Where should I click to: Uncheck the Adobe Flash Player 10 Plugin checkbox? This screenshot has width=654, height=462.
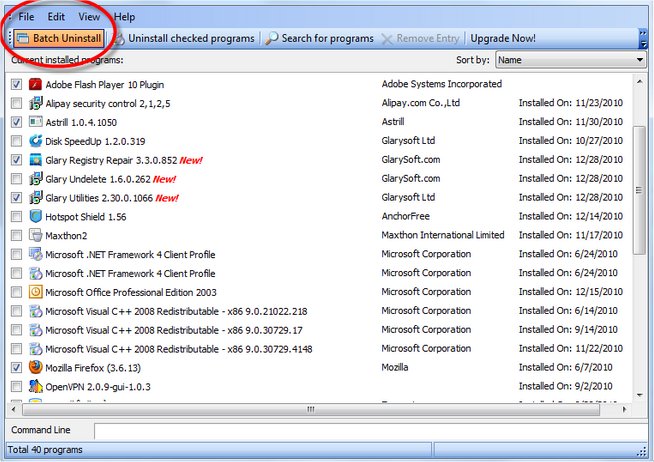tap(16, 85)
